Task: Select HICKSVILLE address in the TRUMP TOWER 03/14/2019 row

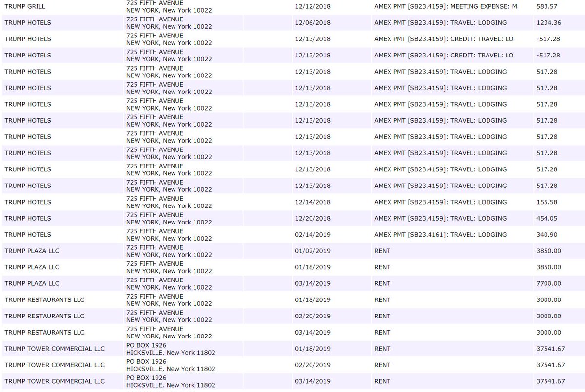Action: [x=171, y=385]
